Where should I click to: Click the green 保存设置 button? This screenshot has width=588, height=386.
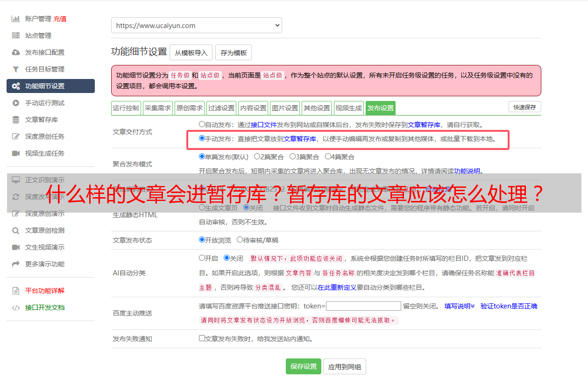point(304,367)
